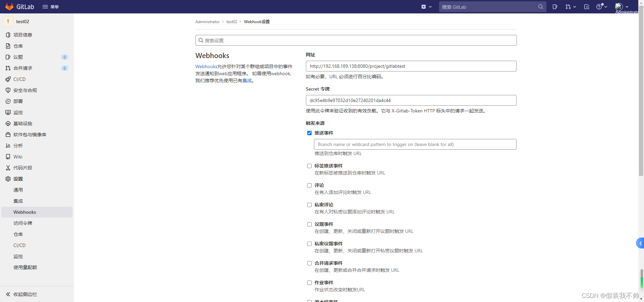Click the blue Webhooks description link

click(206, 66)
